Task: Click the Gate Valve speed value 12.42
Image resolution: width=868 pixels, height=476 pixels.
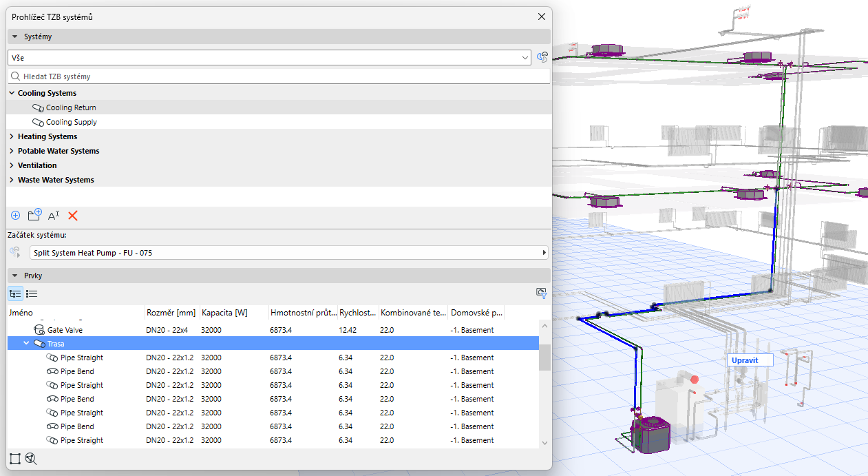Action: pyautogui.click(x=349, y=330)
